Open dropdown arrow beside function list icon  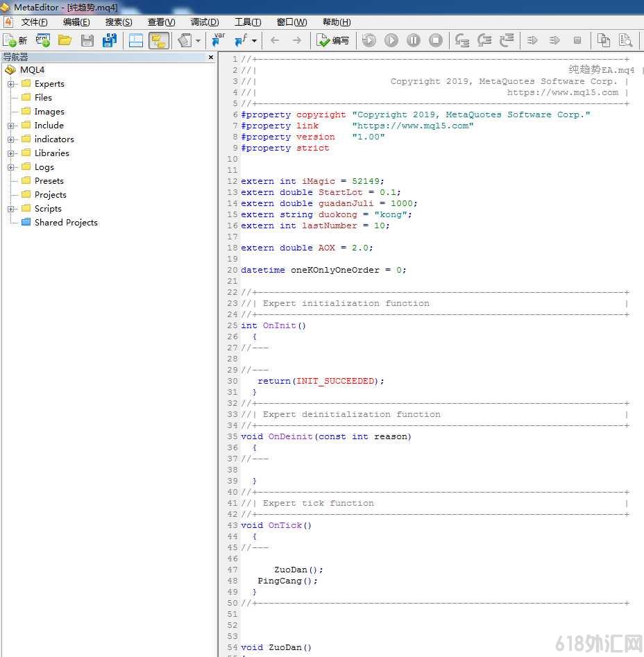coord(254,41)
